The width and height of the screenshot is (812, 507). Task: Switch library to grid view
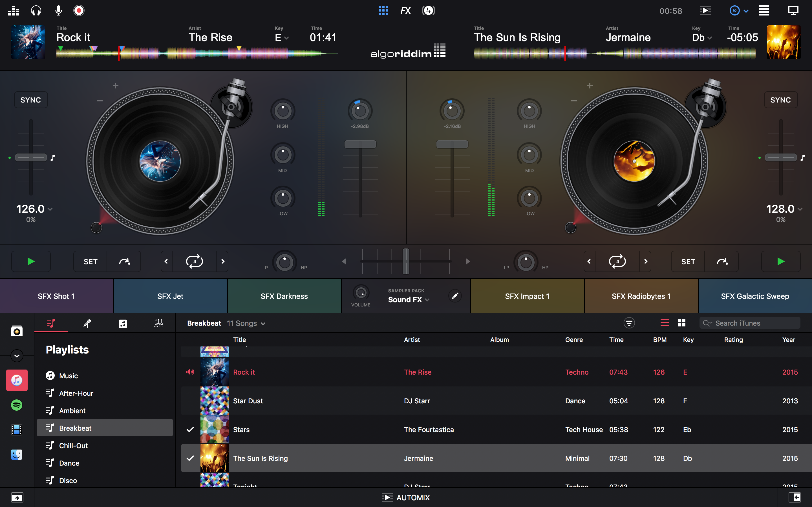681,323
